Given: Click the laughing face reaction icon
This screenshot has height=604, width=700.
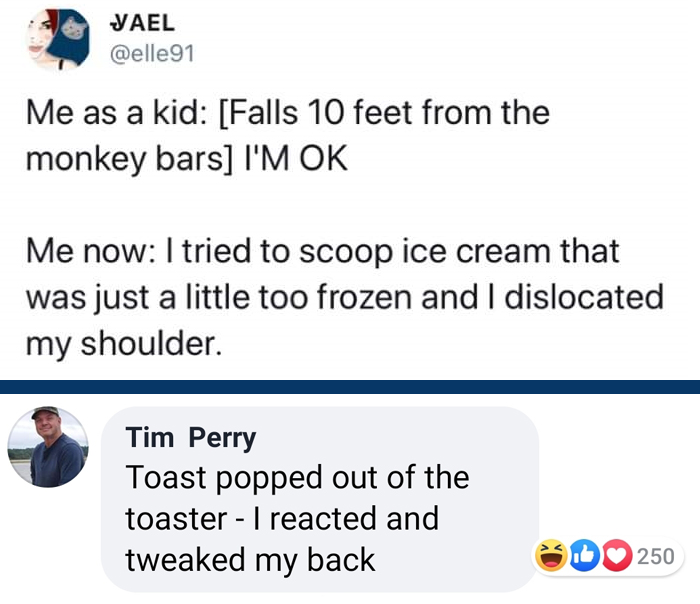Looking at the screenshot, I should click(551, 556).
